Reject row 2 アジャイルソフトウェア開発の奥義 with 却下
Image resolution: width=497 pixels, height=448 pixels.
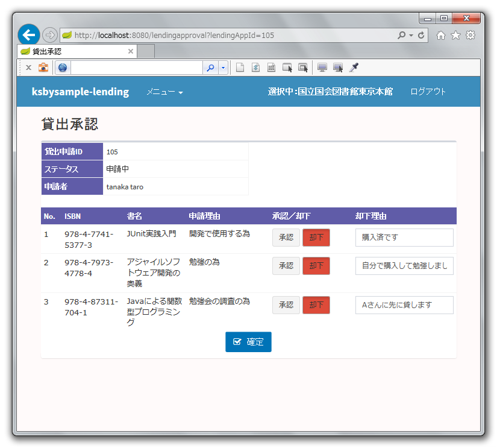(316, 266)
